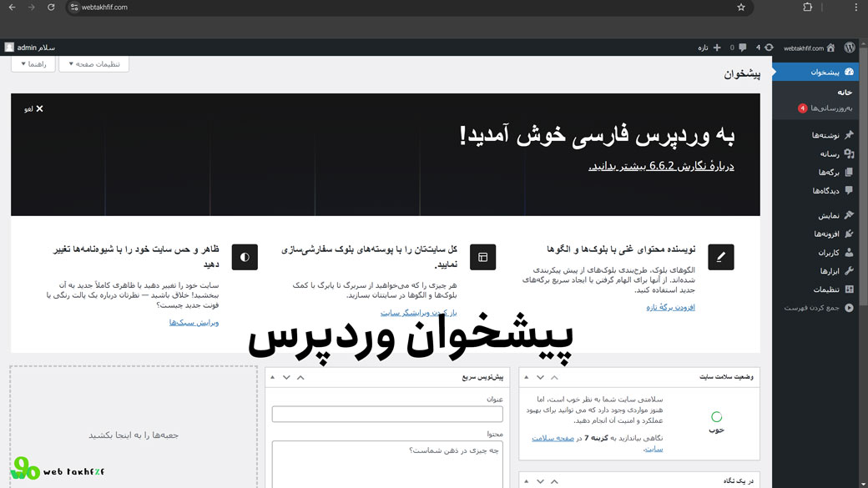
Task: Open the browser three-dot menu
Action: [856, 8]
